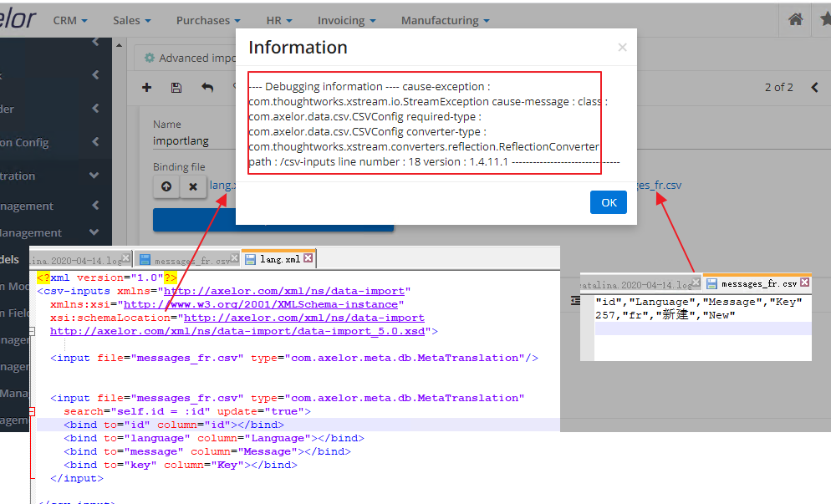Follow the xmlns axelor data-import URL
This screenshot has height=504, width=831.
(284, 291)
